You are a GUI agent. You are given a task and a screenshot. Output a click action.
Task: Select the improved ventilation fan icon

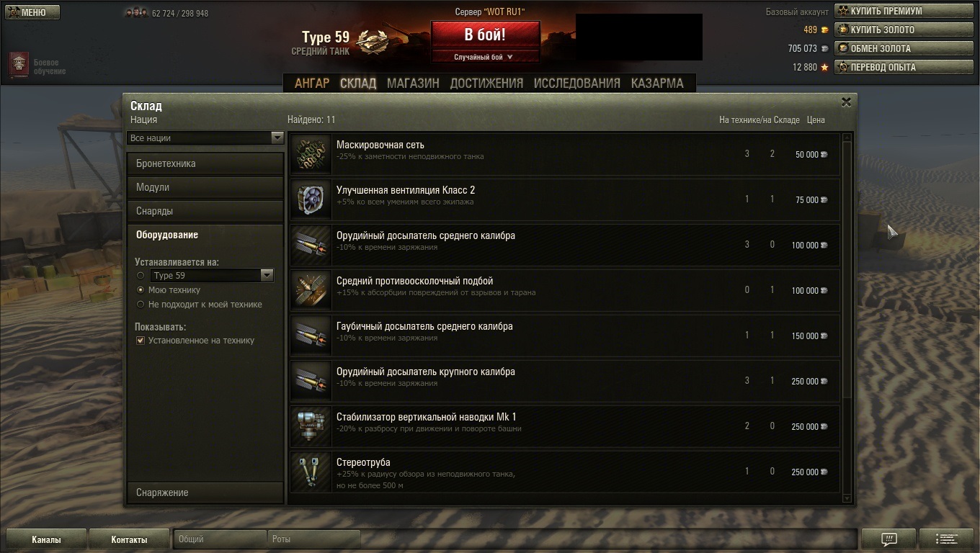311,199
